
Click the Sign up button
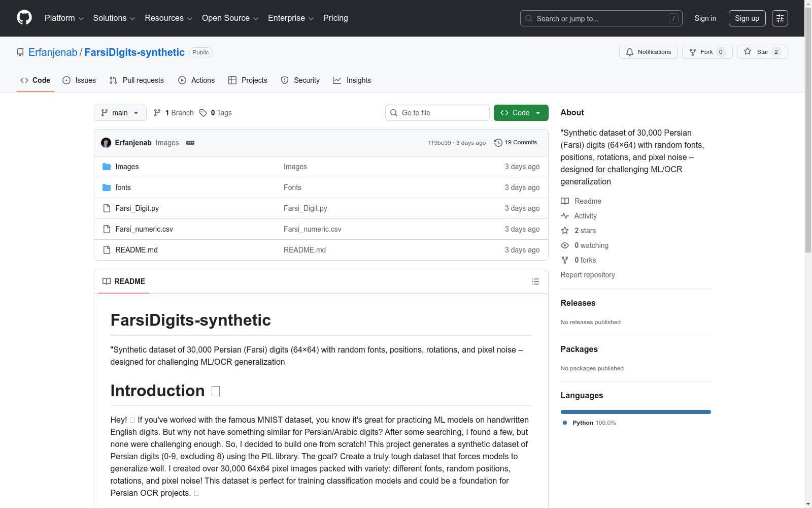click(x=747, y=18)
